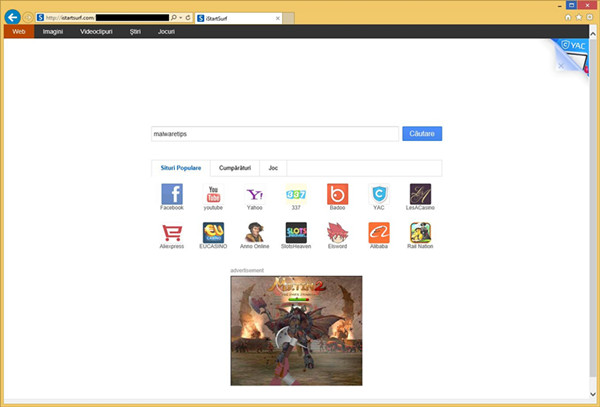Open the Facebook shortcut icon
The width and height of the screenshot is (600, 407).
point(172,194)
